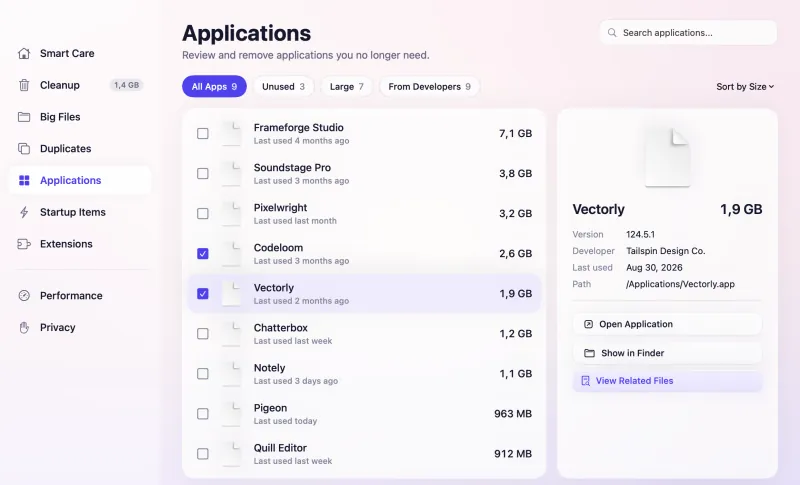Click the Frameforge Studio app icon
Viewport: 800px width, 485px height.
[231, 134]
